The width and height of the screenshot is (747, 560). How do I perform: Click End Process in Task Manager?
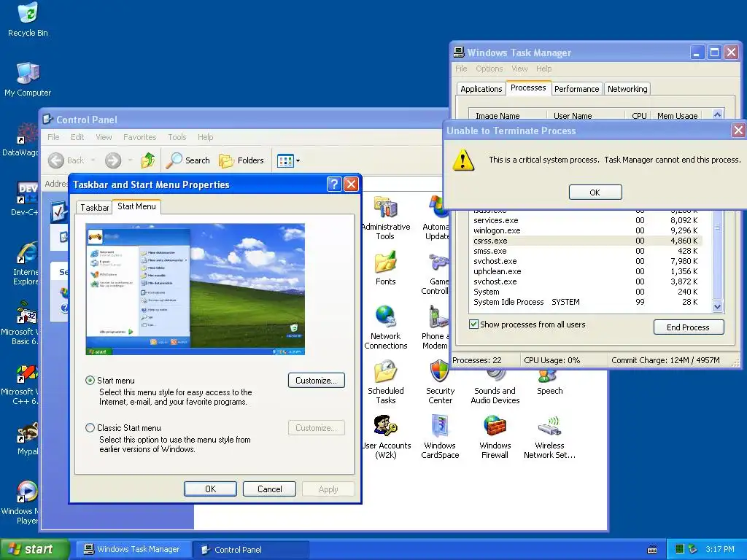pos(689,327)
